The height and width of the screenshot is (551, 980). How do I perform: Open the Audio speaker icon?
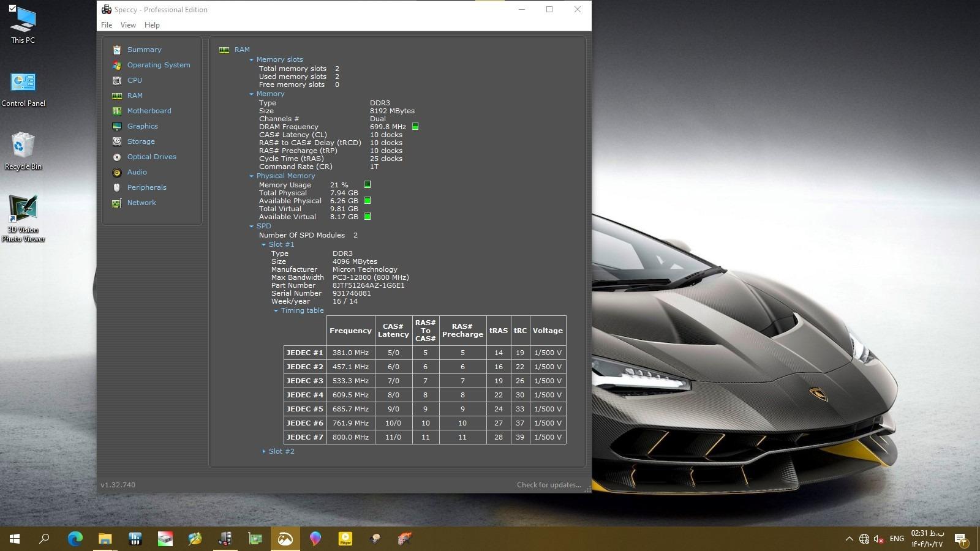[117, 172]
